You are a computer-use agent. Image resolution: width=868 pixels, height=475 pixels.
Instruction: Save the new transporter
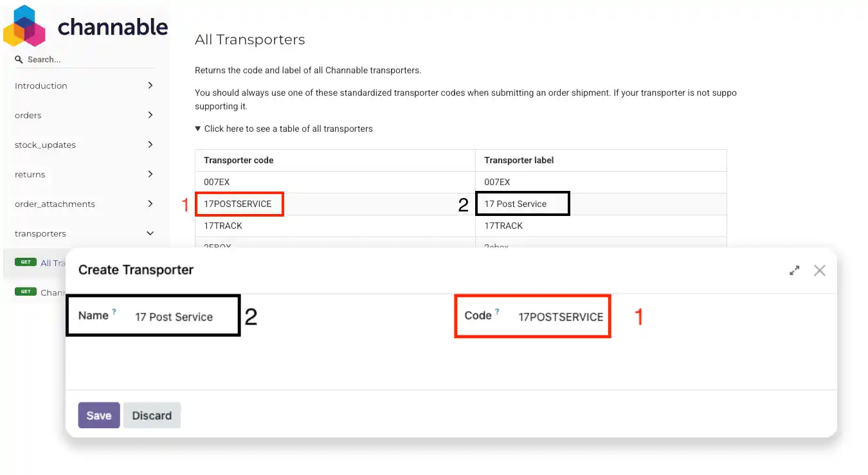click(98, 415)
